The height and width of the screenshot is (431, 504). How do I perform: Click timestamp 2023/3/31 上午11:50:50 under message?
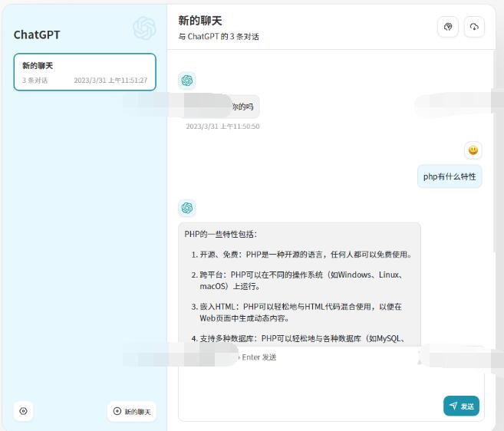point(222,127)
